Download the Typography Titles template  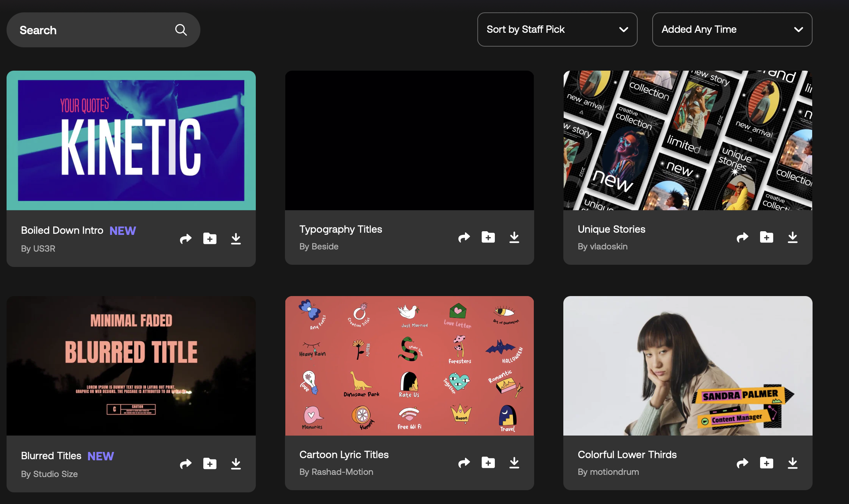pyautogui.click(x=514, y=237)
